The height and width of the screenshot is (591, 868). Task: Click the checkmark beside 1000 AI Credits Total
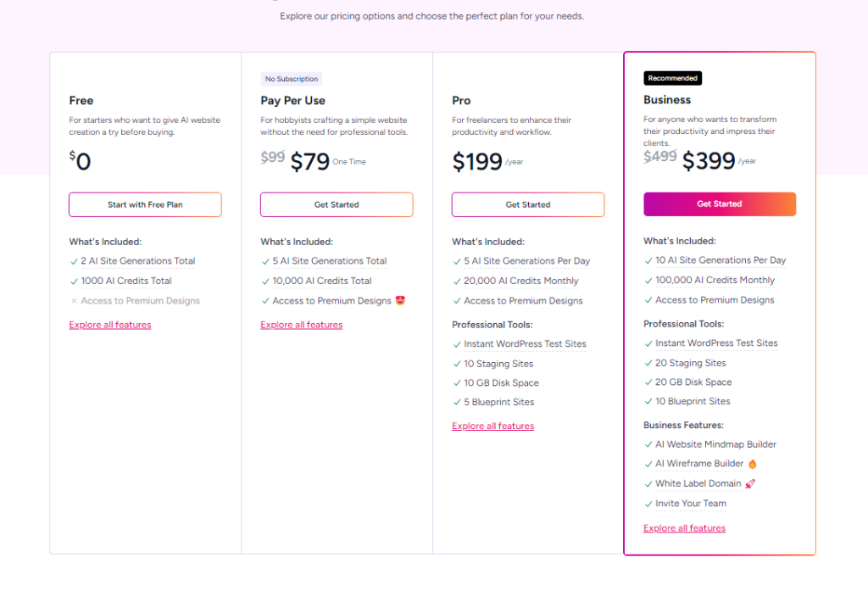point(74,281)
